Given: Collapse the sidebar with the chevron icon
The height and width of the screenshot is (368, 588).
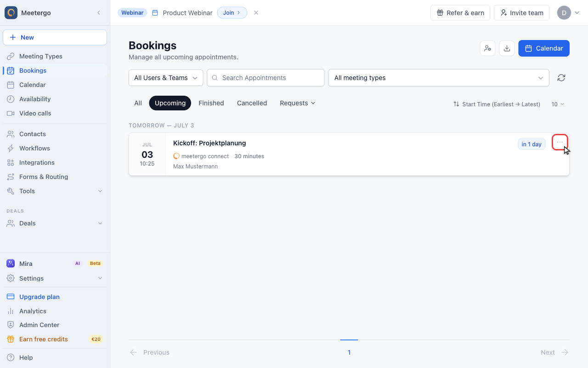Looking at the screenshot, I should click(99, 13).
